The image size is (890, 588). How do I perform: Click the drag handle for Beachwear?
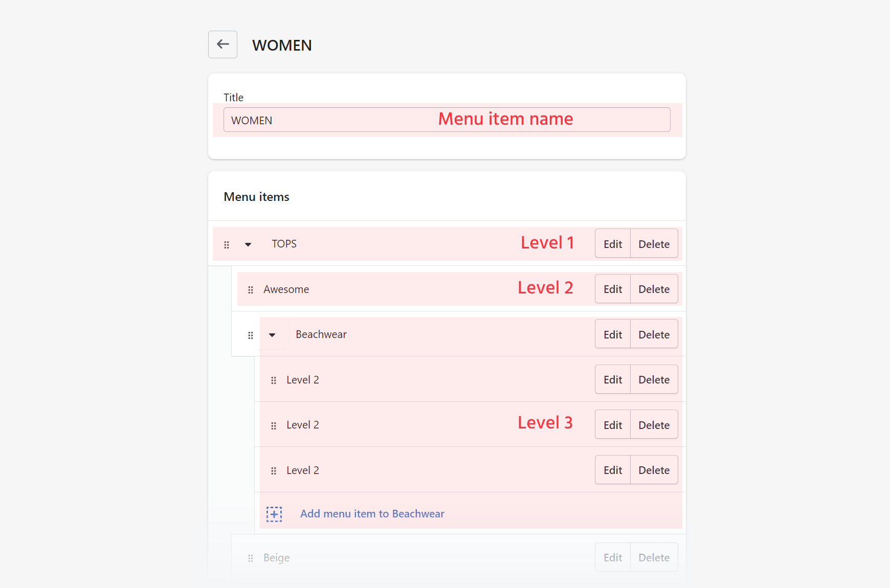(x=251, y=335)
